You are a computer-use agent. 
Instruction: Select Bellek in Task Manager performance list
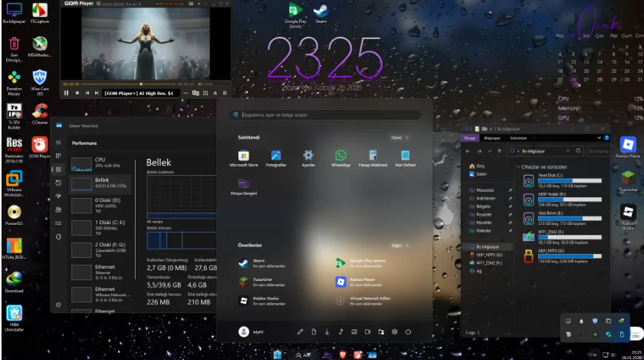[101, 183]
